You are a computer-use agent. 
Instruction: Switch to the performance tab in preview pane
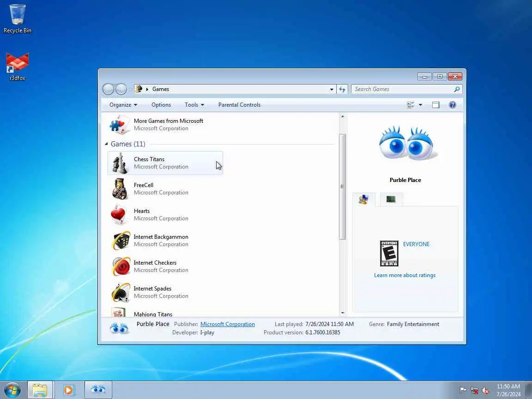(391, 199)
